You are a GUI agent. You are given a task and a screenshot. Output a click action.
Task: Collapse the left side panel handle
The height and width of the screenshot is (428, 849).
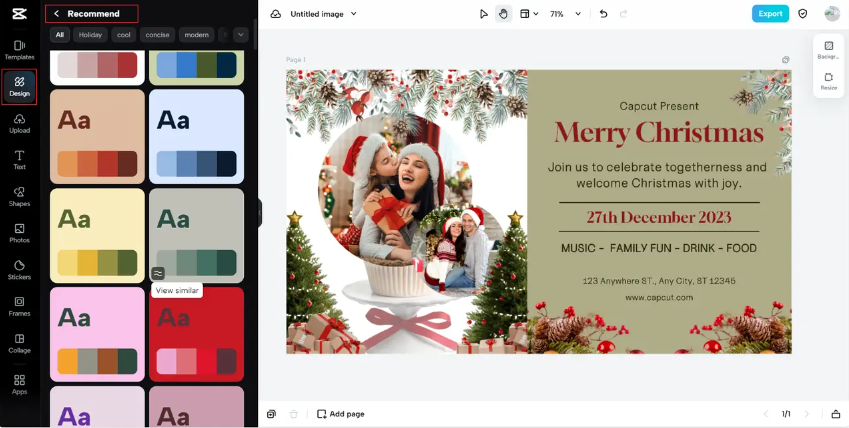(259, 213)
